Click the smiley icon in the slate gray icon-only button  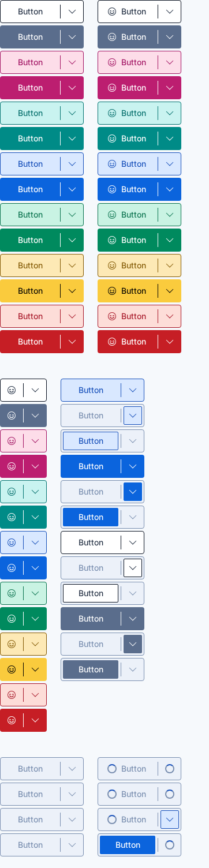tap(12, 416)
